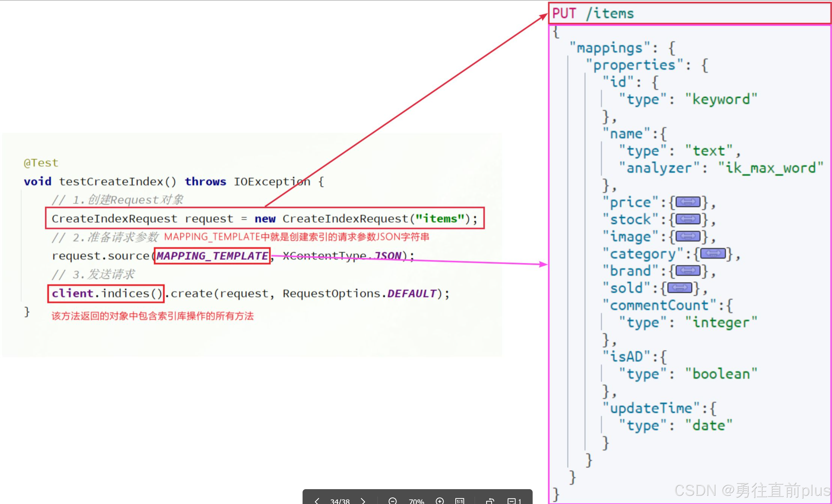This screenshot has height=504, width=832.
Task: Click the MAPPING_TEMPLATE highlighted constant
Action: click(212, 256)
